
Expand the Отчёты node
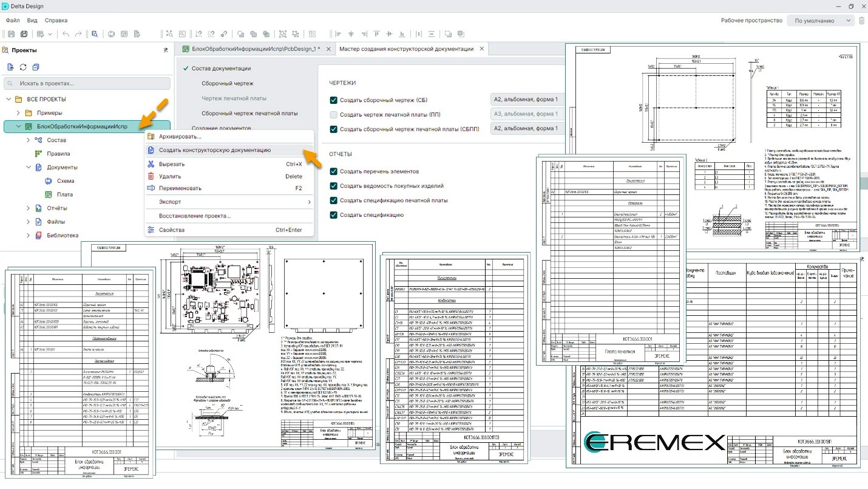pyautogui.click(x=28, y=208)
